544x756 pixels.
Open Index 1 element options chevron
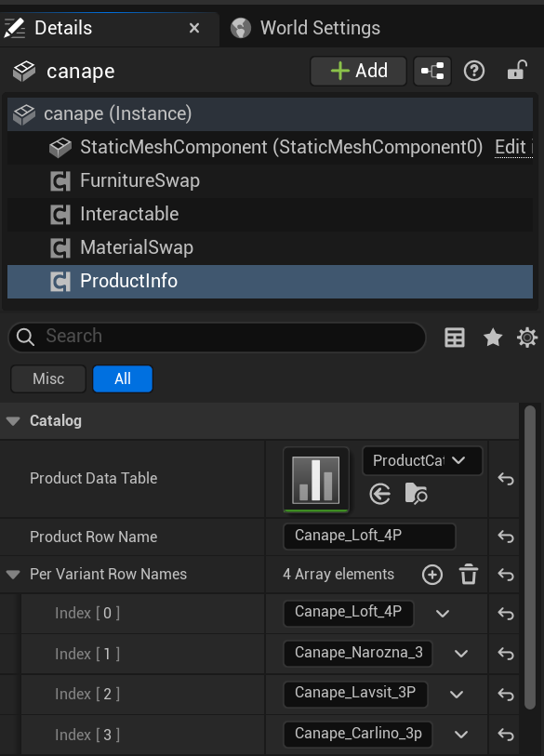pyautogui.click(x=461, y=654)
